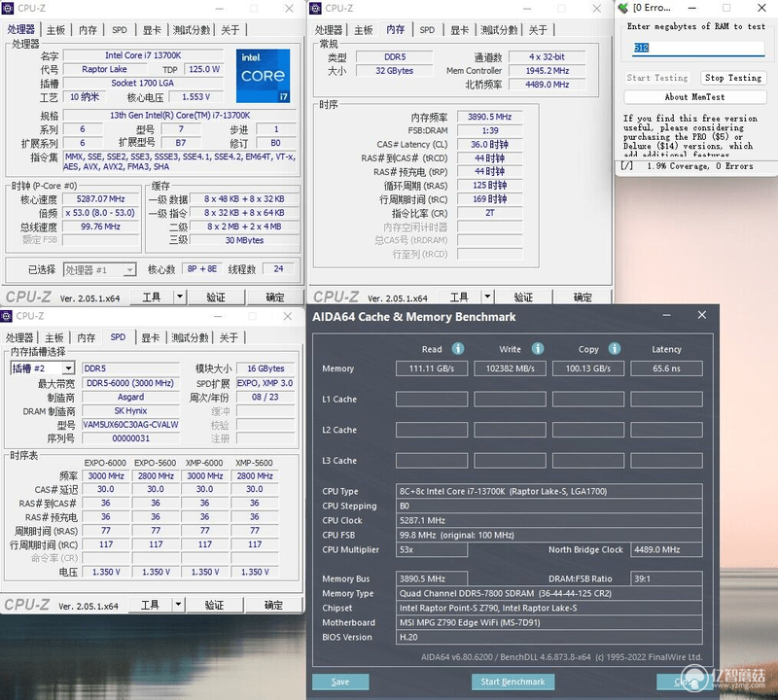Click the 36.0 时钟 CAS latency value
This screenshot has width=778, height=700.
(x=489, y=144)
